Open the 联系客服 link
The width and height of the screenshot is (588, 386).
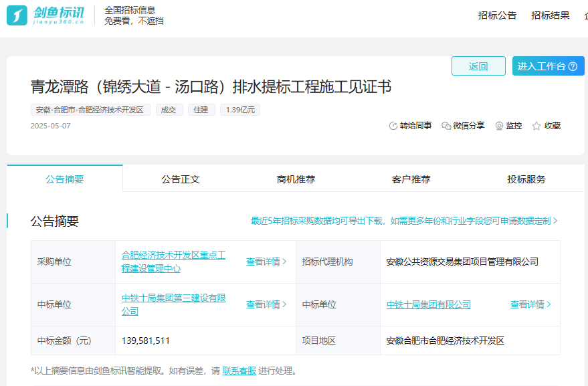(239, 371)
